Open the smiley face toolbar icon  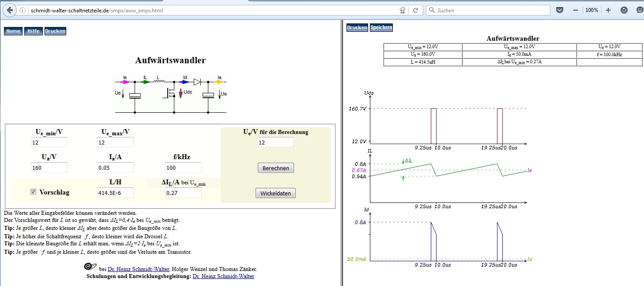(x=640, y=10)
